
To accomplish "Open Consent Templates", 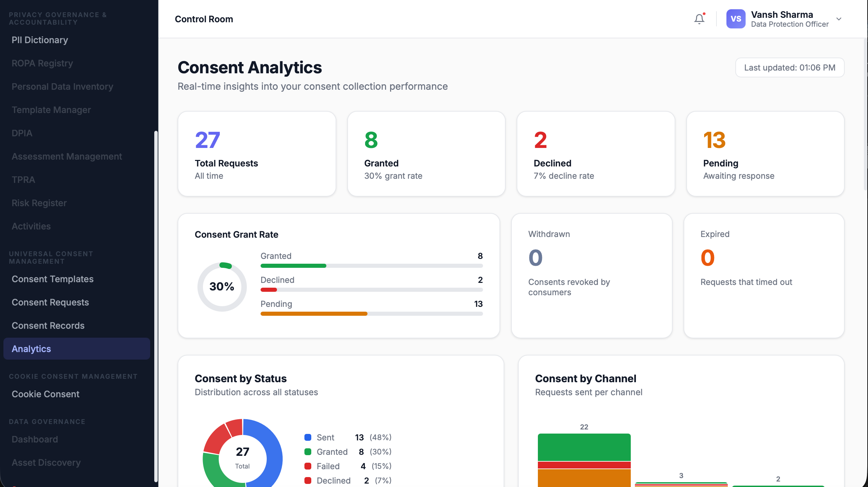I will point(52,279).
